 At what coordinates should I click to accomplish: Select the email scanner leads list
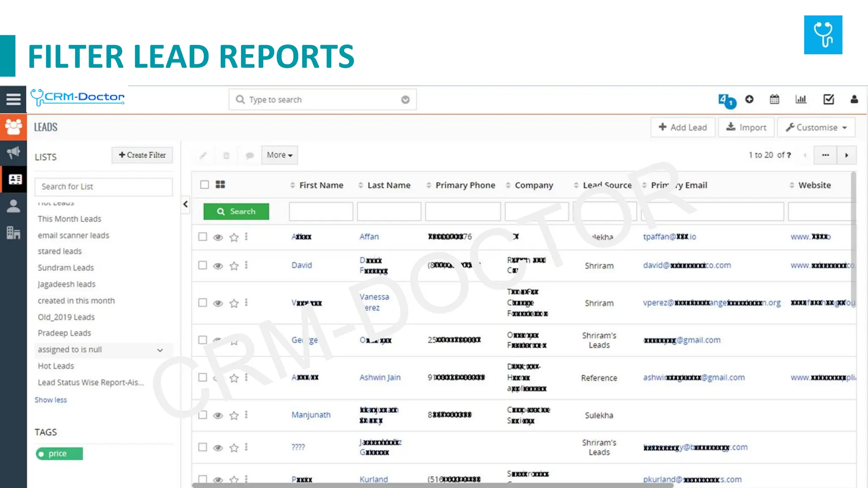tap(73, 235)
